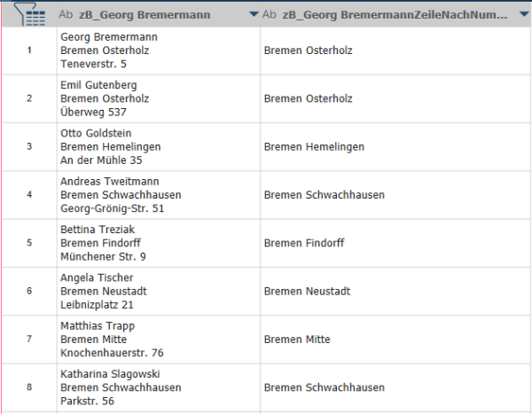
Task: Click the Ab data type icon of first column
Action: coord(66,14)
